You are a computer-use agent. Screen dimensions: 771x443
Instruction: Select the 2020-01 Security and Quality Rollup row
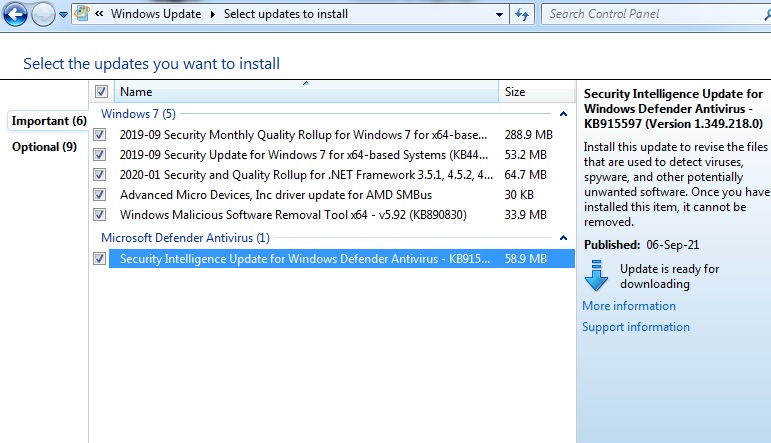tap(341, 175)
